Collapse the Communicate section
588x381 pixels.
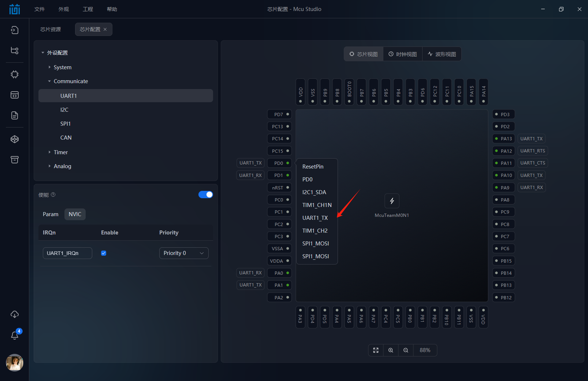pos(50,81)
